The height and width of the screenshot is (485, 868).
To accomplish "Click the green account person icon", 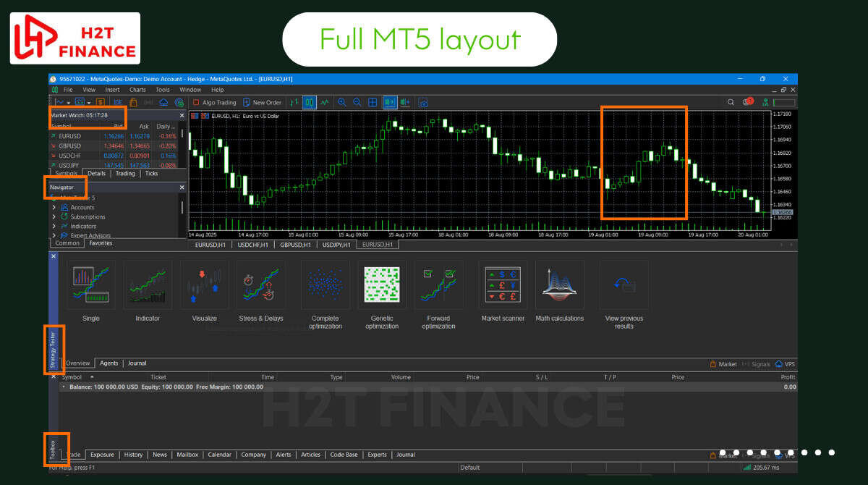I will pos(765,102).
